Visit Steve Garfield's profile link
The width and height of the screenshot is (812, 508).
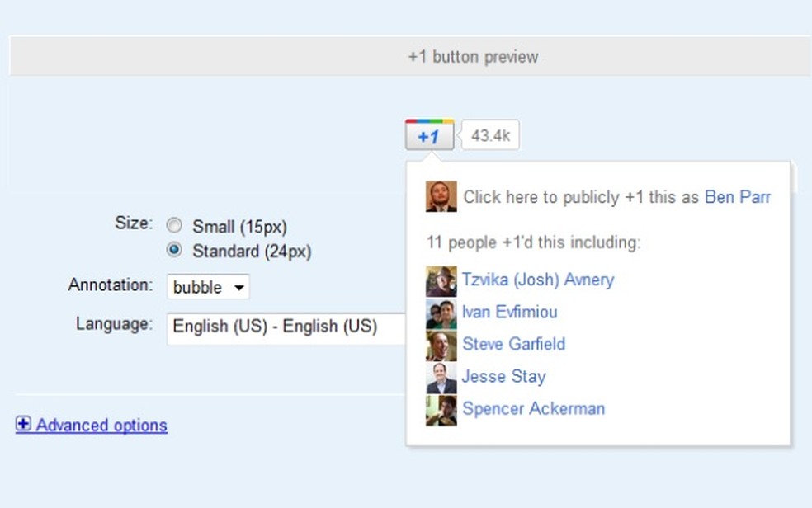click(513, 345)
